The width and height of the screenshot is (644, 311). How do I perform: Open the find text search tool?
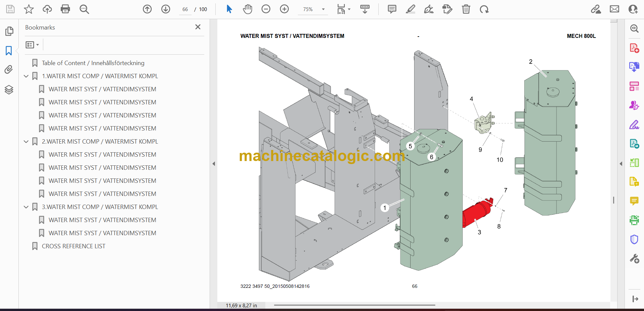[x=84, y=9]
